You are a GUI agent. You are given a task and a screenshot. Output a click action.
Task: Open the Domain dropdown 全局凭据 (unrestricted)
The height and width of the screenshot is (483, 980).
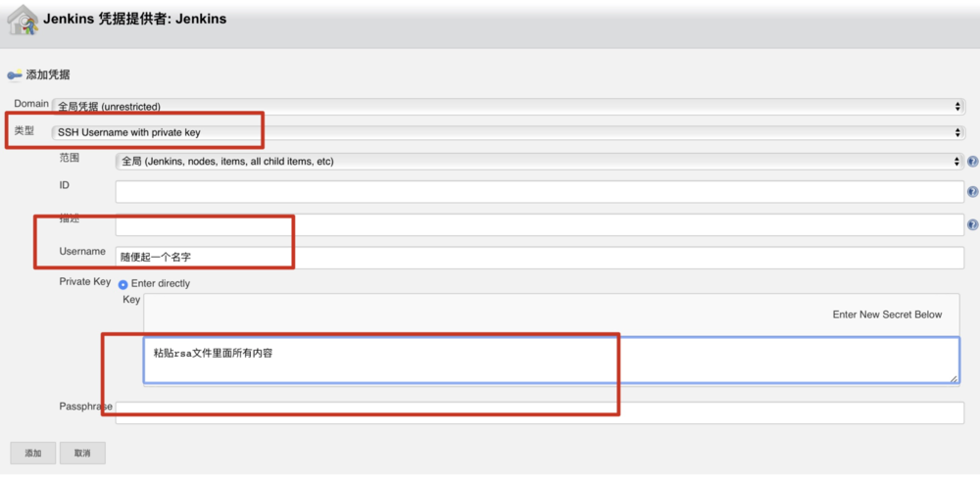[509, 106]
